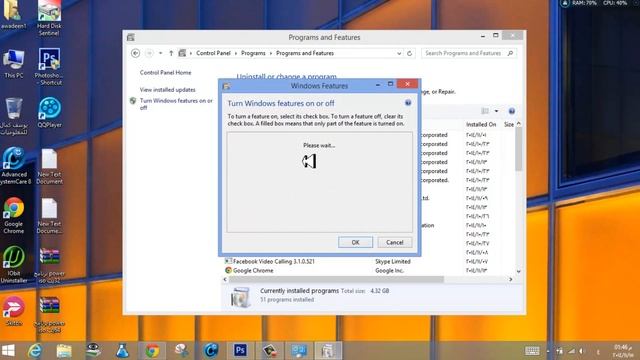Image resolution: width=640 pixels, height=360 pixels.
Task: Open the flask icon on the taskbar
Action: pyautogui.click(x=122, y=351)
